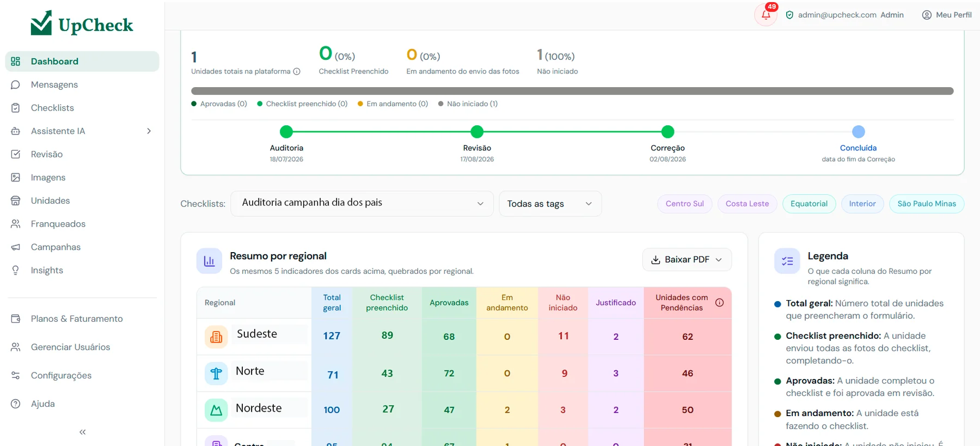Toggle the São Paulo Minas tag filter
980x446 pixels.
click(927, 204)
